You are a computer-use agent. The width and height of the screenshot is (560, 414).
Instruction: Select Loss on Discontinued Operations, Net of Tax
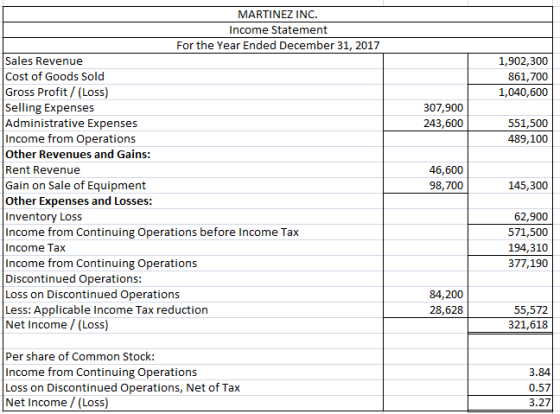click(x=122, y=388)
